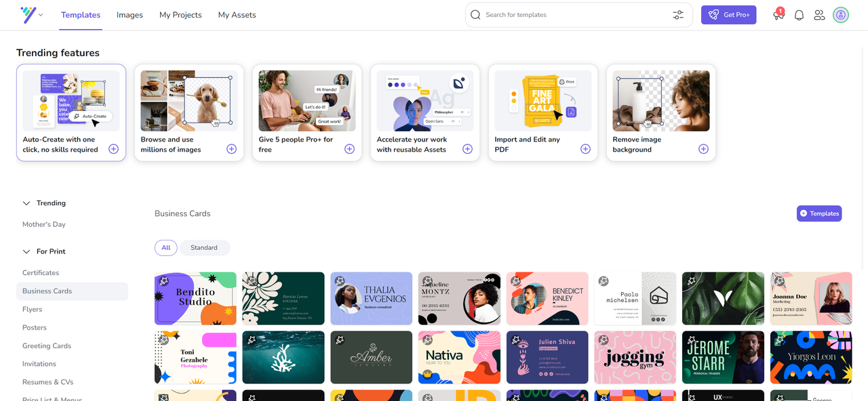Select Invitations category
Screen dimensions: 868x401
(39, 364)
